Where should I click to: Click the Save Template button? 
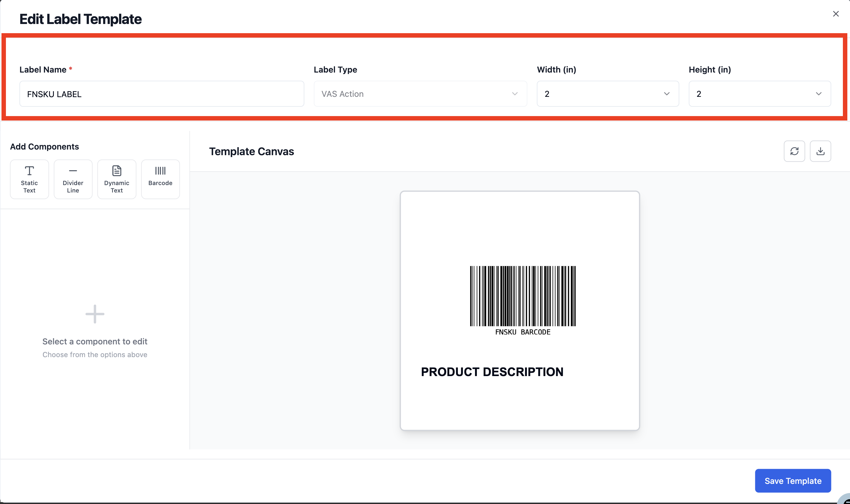tap(793, 481)
